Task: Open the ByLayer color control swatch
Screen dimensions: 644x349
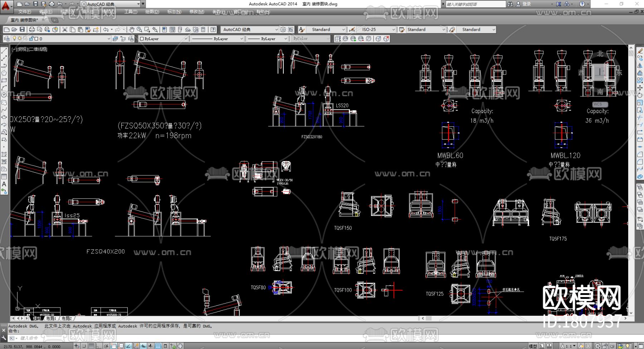Action: [164, 39]
